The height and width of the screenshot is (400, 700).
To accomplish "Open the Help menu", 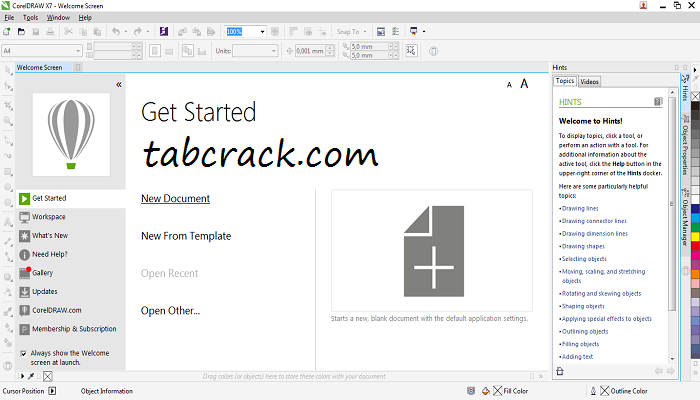I will (85, 18).
